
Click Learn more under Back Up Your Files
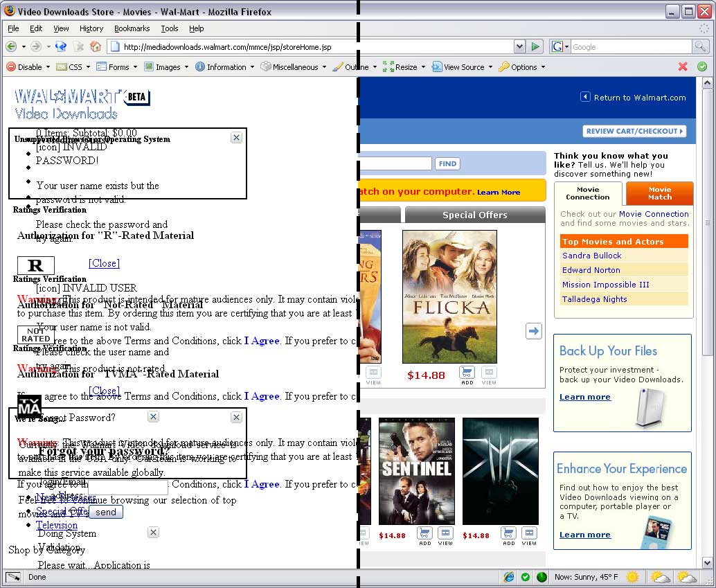(585, 397)
